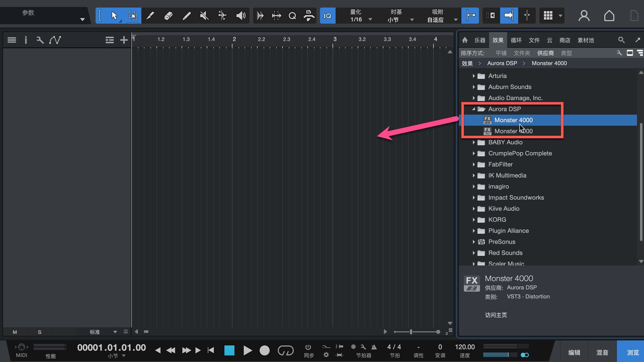This screenshot has height=362, width=644.
Task: Return to zero button
Action: click(x=211, y=351)
